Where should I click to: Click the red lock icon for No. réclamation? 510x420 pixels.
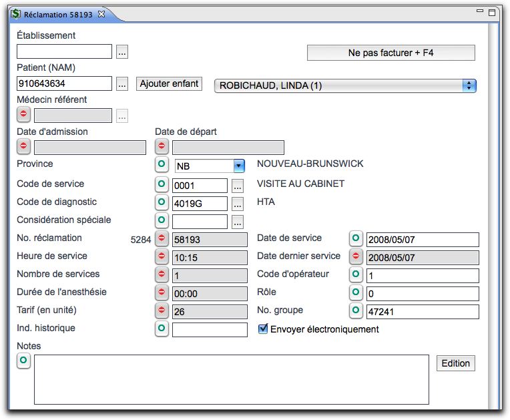coord(162,238)
